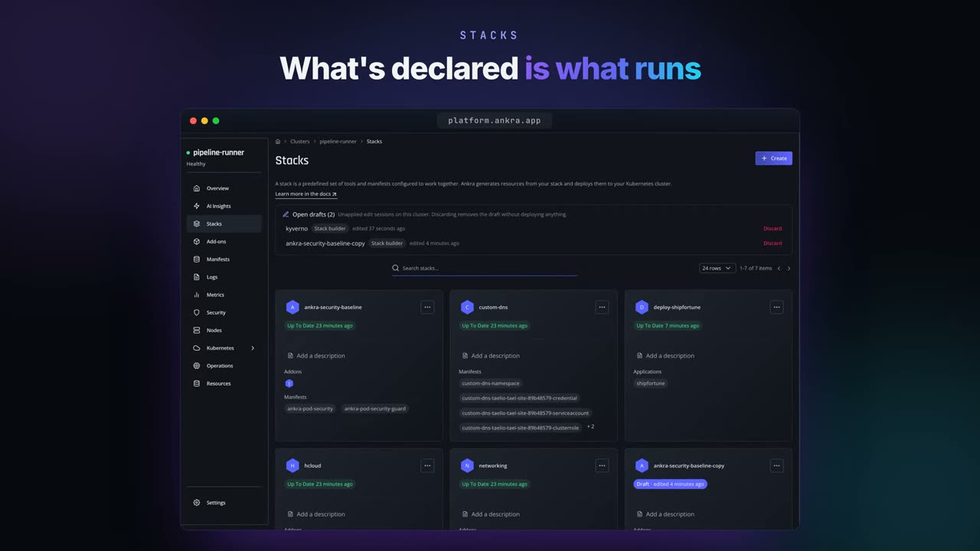This screenshot has width=980, height=551.
Task: Follow Learn more in the docs link
Action: 305,194
